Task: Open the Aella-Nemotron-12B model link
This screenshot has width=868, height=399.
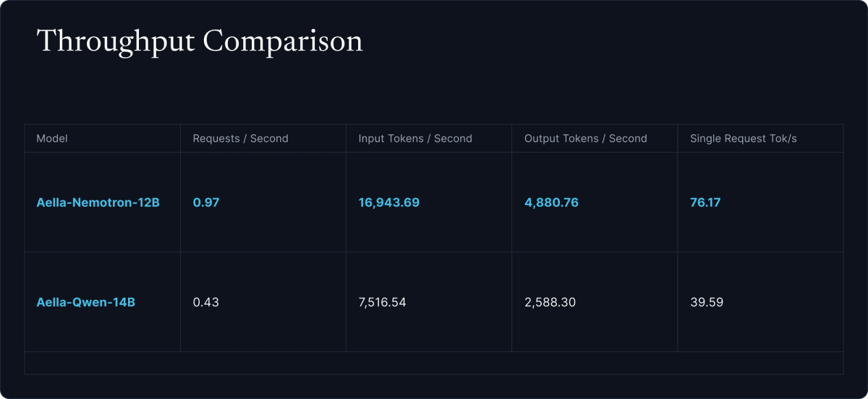Action: [x=98, y=202]
